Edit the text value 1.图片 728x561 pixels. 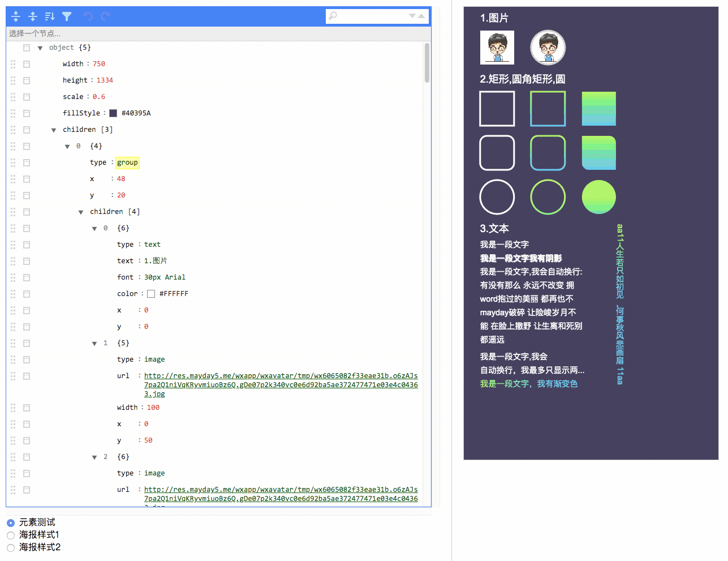[156, 261]
